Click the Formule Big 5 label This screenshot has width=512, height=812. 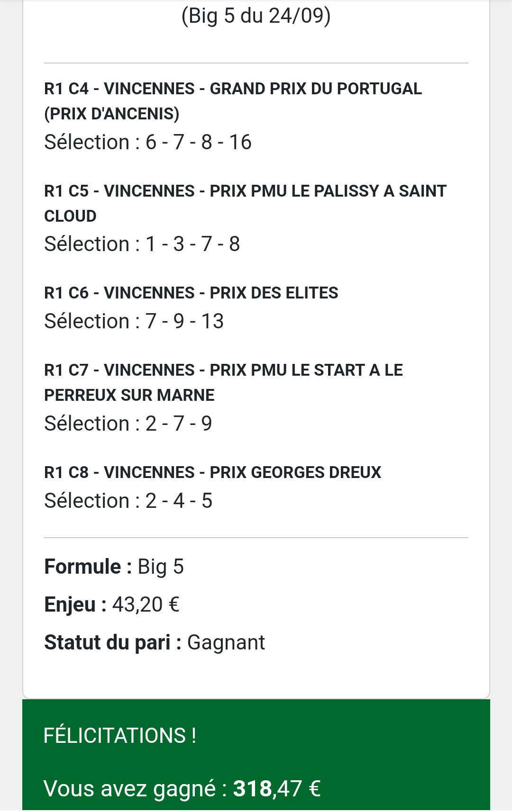click(x=114, y=567)
